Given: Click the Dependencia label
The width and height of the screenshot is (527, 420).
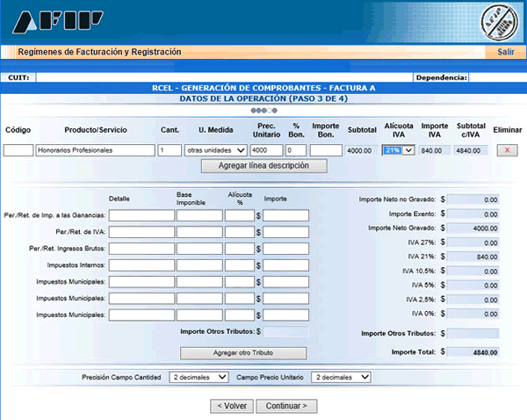Looking at the screenshot, I should [441, 77].
